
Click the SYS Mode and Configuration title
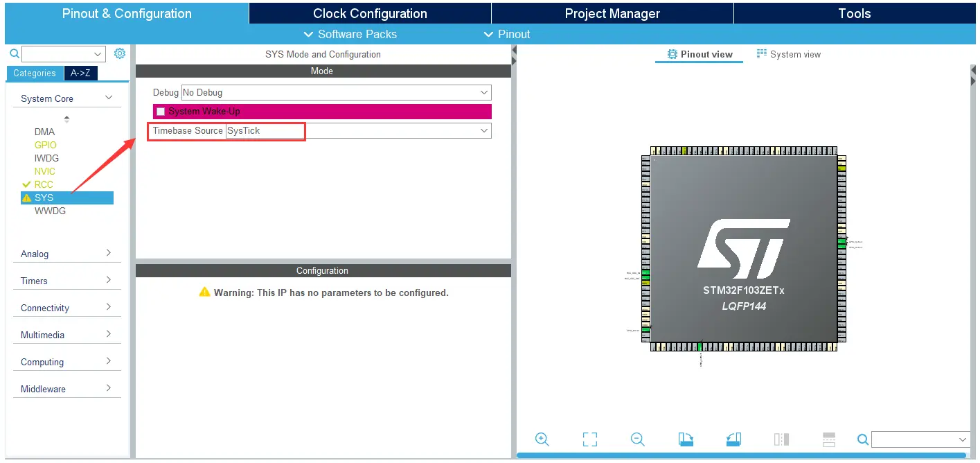tap(323, 54)
